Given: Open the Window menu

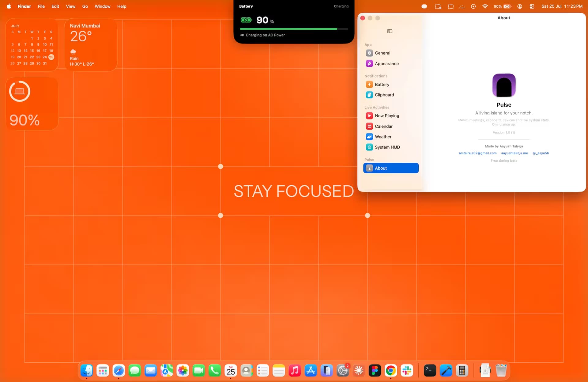Looking at the screenshot, I should point(102,6).
